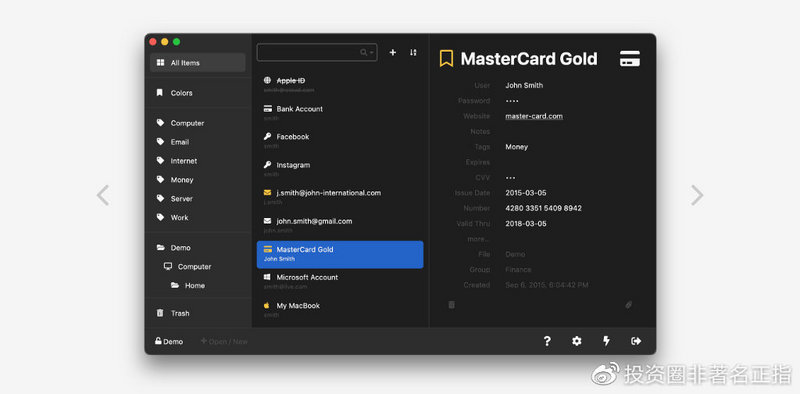Click the credit card icon in header
This screenshot has height=394, width=800.
coord(630,59)
